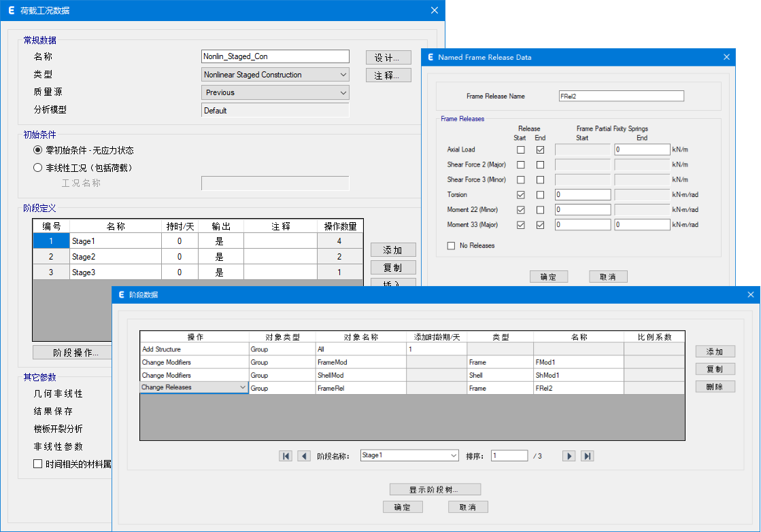761x532 pixels.
Task: Select the Stage3 row in stage table
Action: point(198,272)
